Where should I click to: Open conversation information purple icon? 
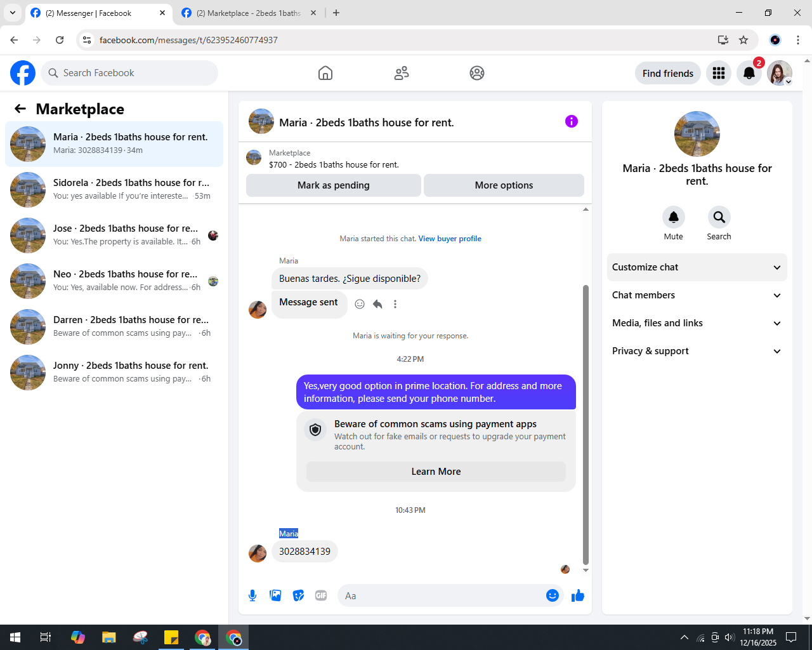[572, 121]
